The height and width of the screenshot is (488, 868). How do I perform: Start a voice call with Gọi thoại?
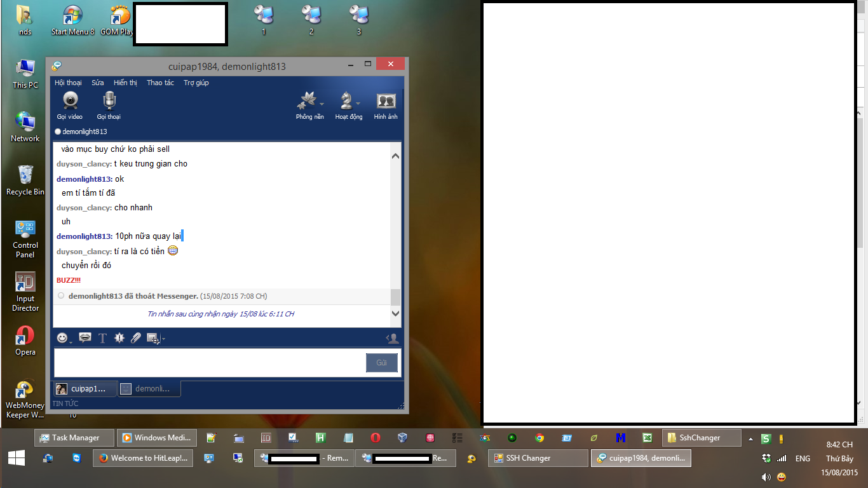coord(109,105)
